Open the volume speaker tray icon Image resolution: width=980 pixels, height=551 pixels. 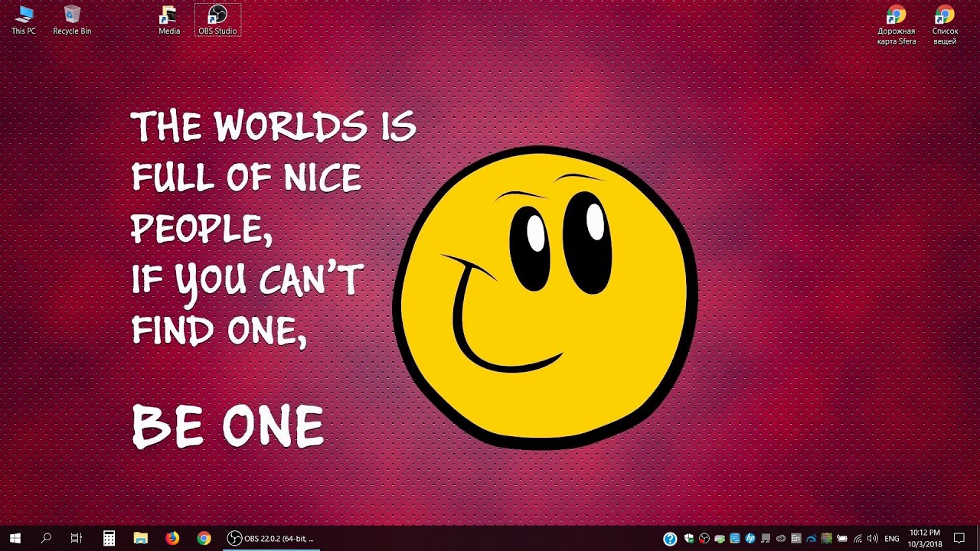coord(873,539)
